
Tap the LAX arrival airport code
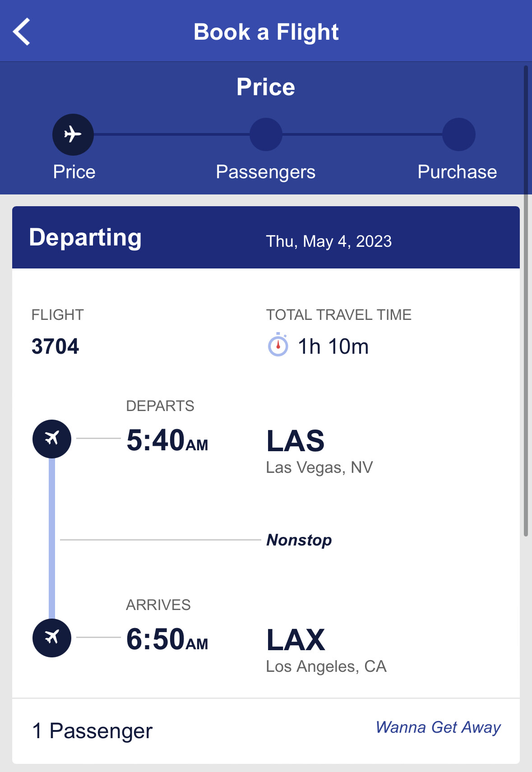[x=296, y=640]
